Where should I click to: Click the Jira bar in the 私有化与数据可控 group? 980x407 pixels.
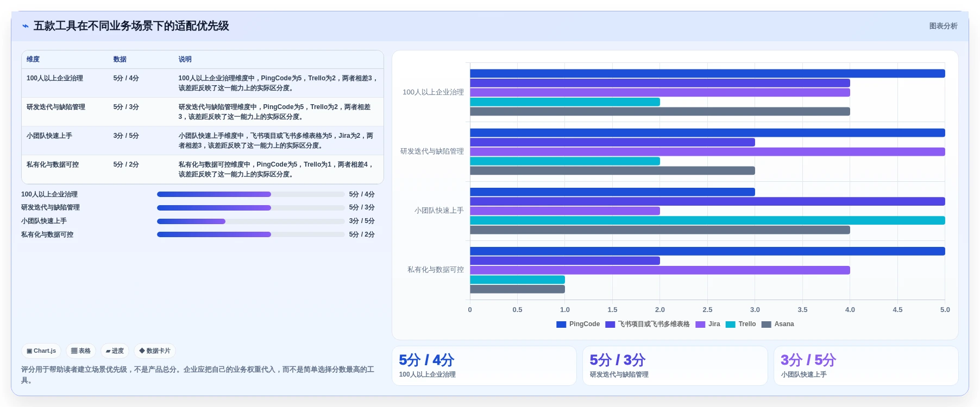pos(660,270)
